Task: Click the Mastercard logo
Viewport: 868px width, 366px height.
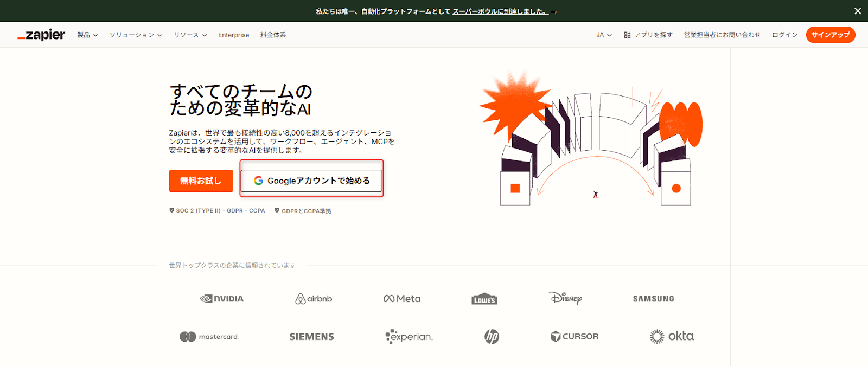Action: coord(209,337)
